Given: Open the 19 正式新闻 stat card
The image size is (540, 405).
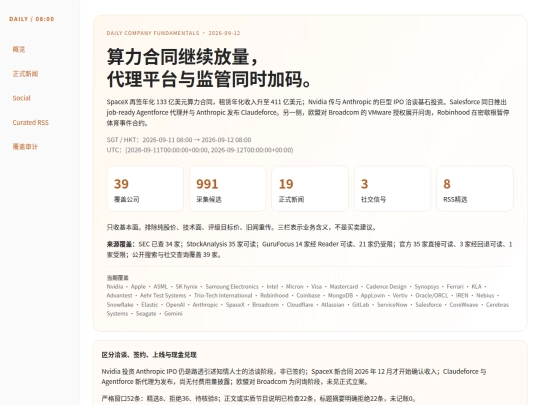Looking at the screenshot, I should 310,189.
